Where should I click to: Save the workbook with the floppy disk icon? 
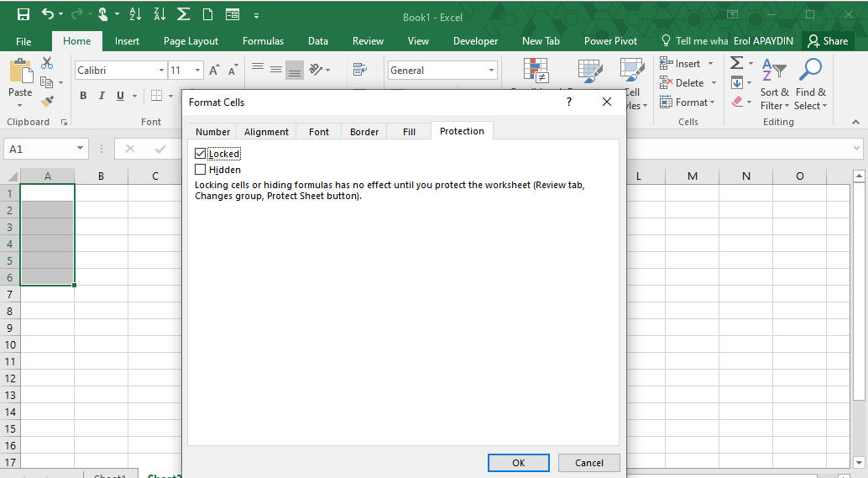coord(24,14)
